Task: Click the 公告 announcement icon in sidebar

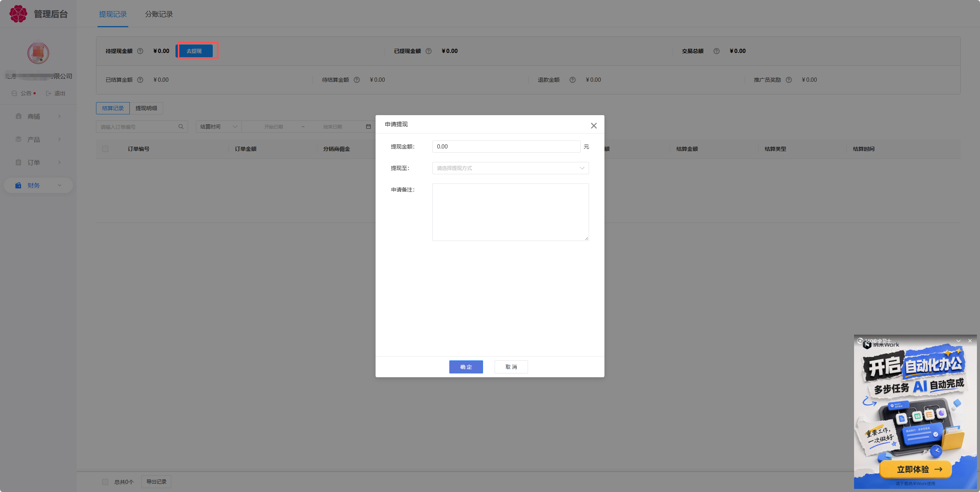Action: point(14,93)
